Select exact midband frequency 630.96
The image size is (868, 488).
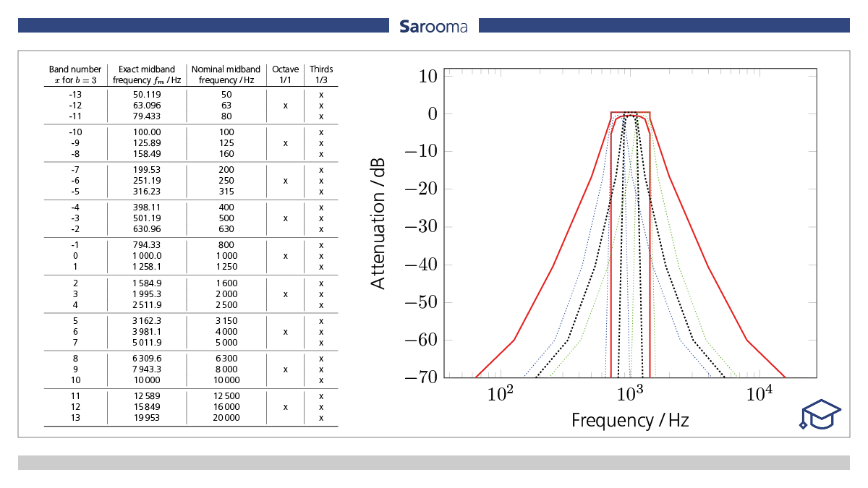(148, 229)
